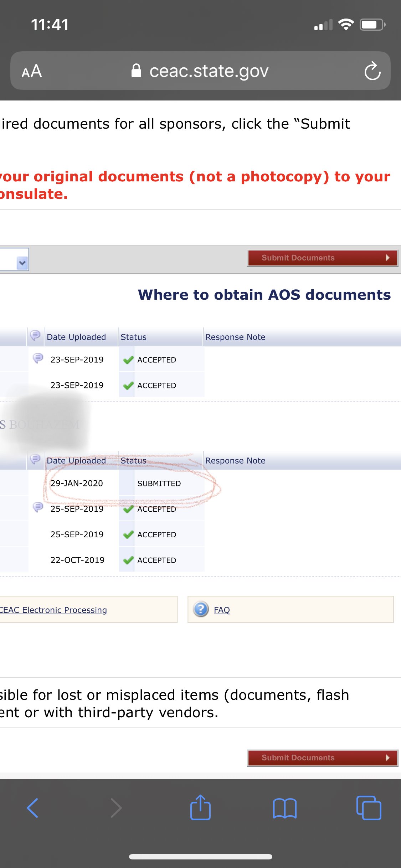The image size is (401, 868).
Task: Click Status header in first table
Action: [x=133, y=337]
